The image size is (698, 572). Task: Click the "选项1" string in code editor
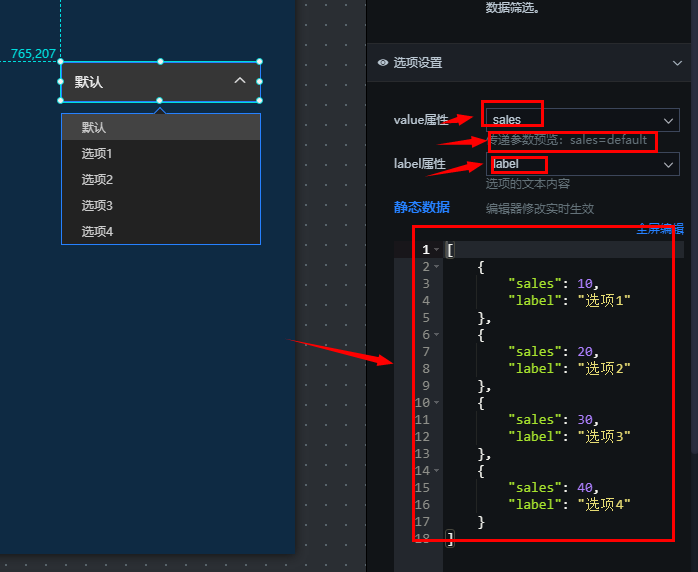tap(604, 301)
